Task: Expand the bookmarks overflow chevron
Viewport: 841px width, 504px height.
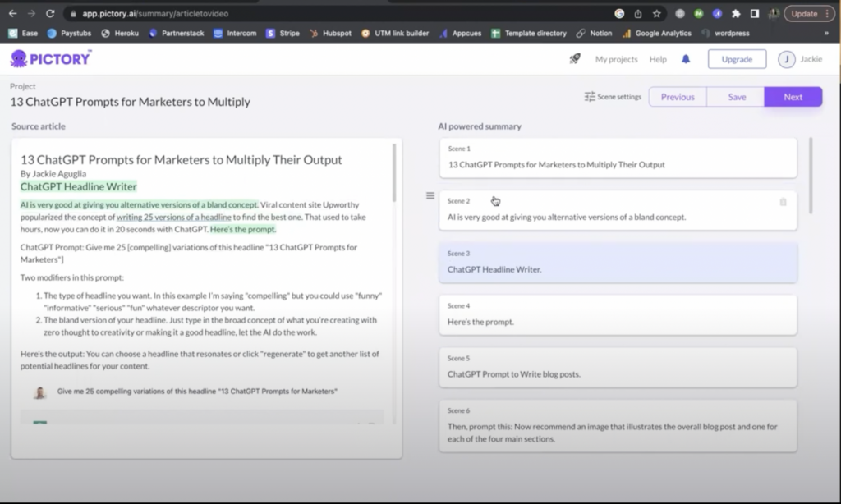Action: pyautogui.click(x=826, y=33)
